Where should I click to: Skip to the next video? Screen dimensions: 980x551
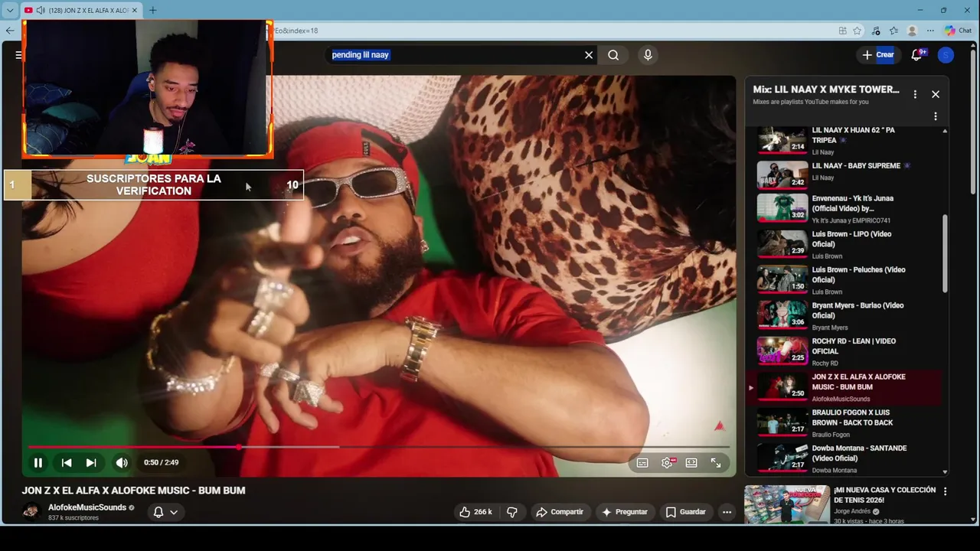tap(91, 462)
